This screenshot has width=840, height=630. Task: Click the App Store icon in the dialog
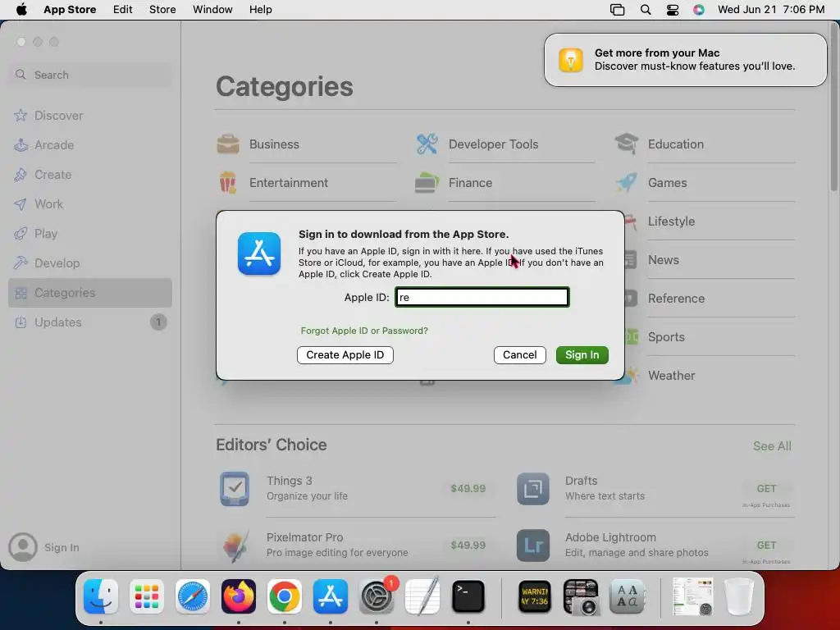point(259,253)
